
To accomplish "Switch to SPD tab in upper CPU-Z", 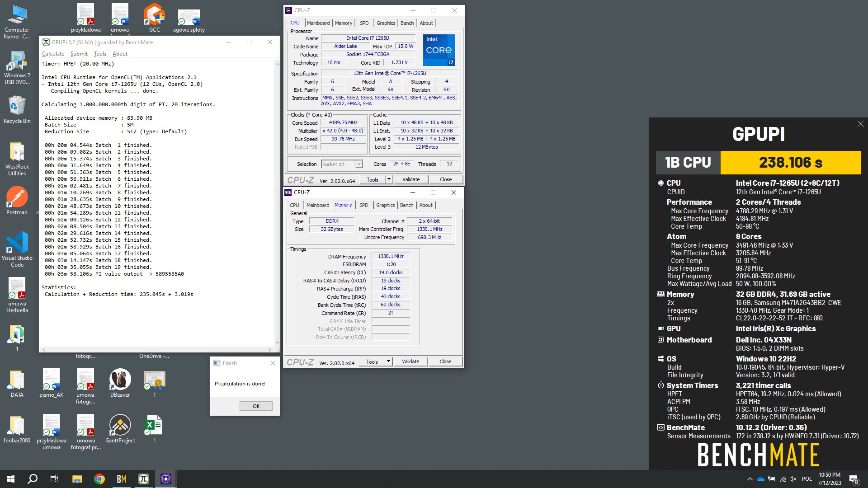I will point(364,23).
